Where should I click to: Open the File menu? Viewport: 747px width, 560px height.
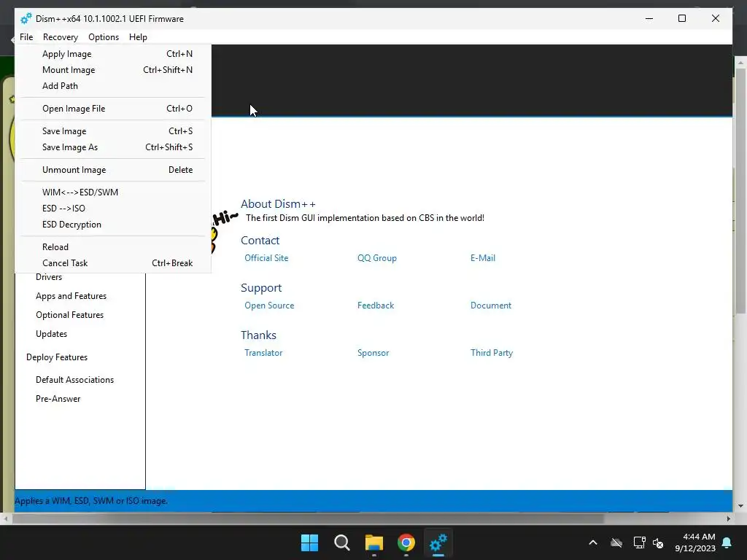coord(26,37)
